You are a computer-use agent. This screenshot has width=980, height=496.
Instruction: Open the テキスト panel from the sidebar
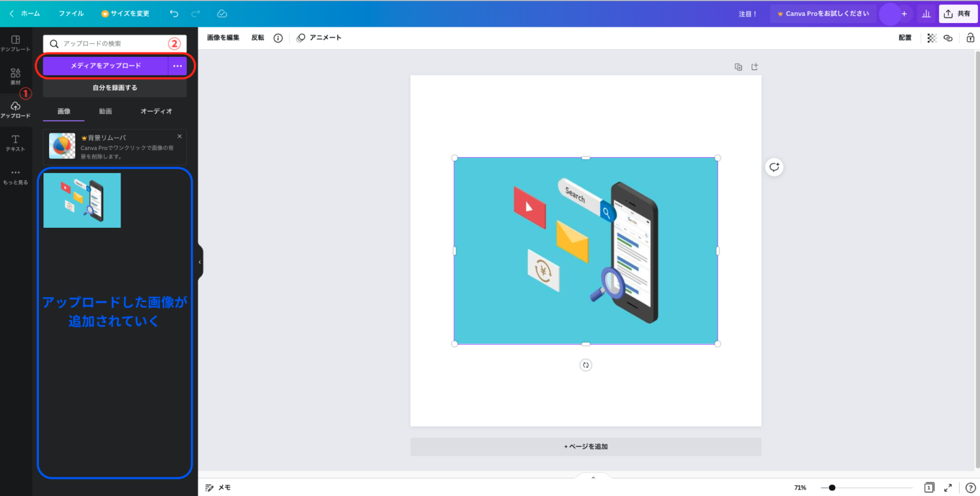pos(14,143)
